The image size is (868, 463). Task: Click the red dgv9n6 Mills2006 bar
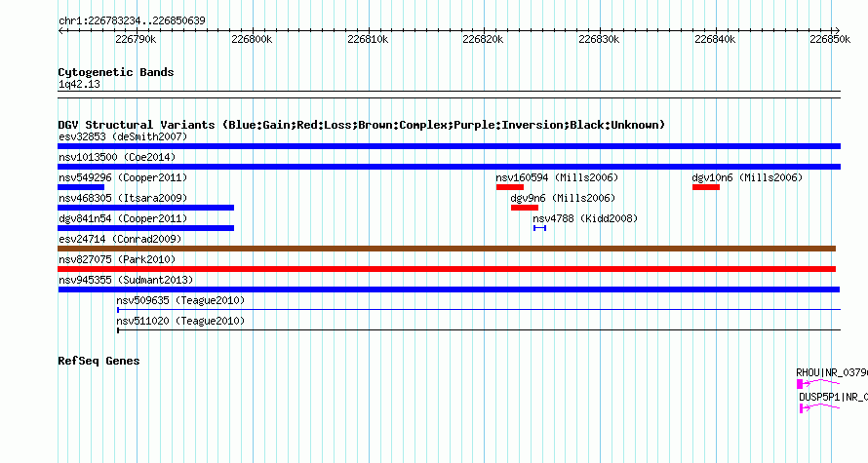pos(525,208)
